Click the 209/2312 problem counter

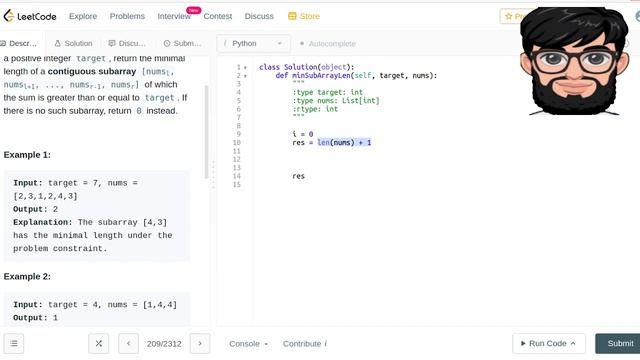coord(164,344)
